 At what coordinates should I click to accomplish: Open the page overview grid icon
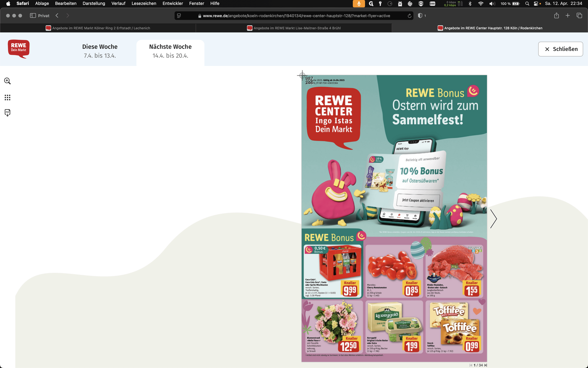pos(7,98)
